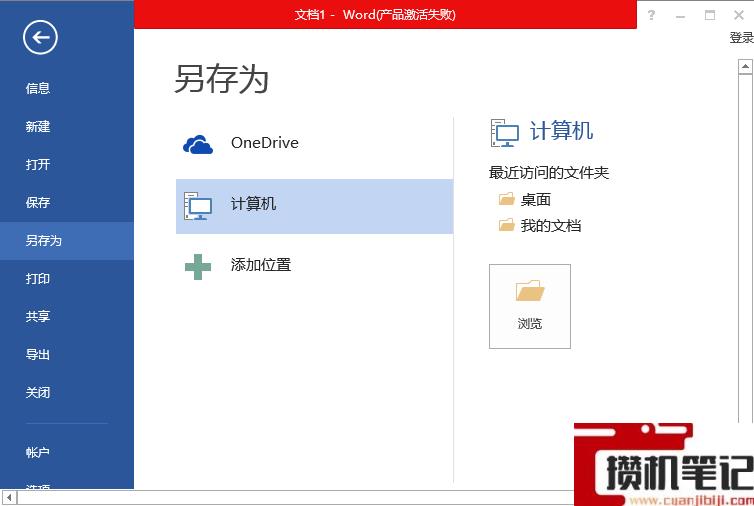Click the 浏览 browse button
This screenshot has width=754, height=506.
(529, 306)
